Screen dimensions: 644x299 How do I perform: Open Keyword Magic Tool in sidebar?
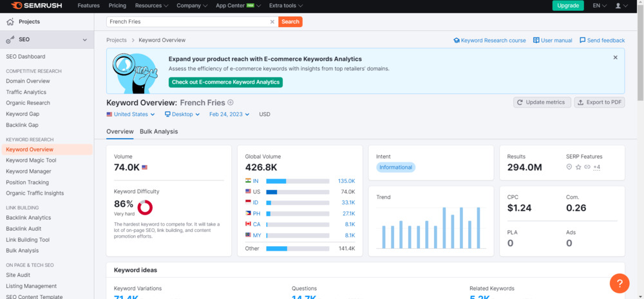click(31, 160)
